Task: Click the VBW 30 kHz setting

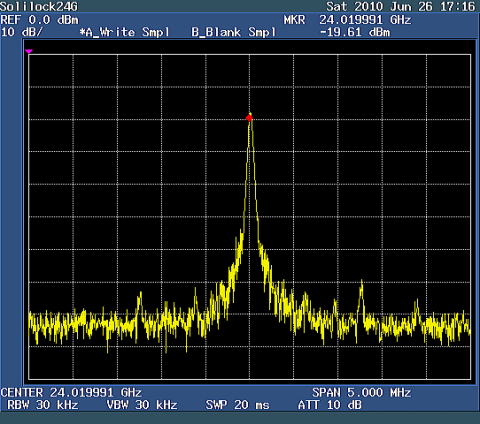Action: pyautogui.click(x=142, y=405)
